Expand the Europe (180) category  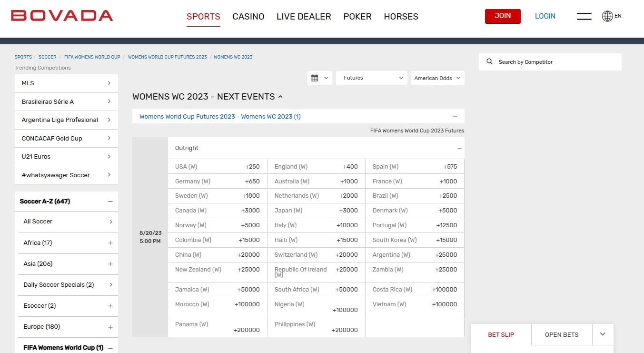[x=110, y=327]
